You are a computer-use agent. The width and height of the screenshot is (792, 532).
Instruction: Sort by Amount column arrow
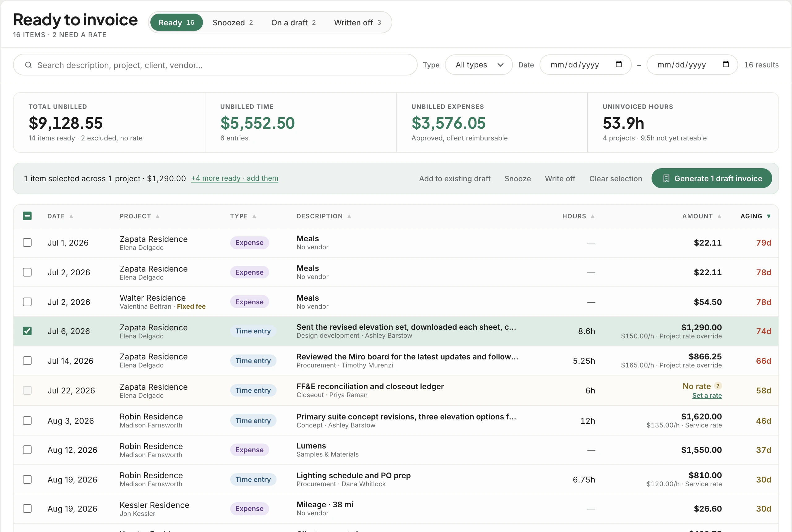click(719, 217)
